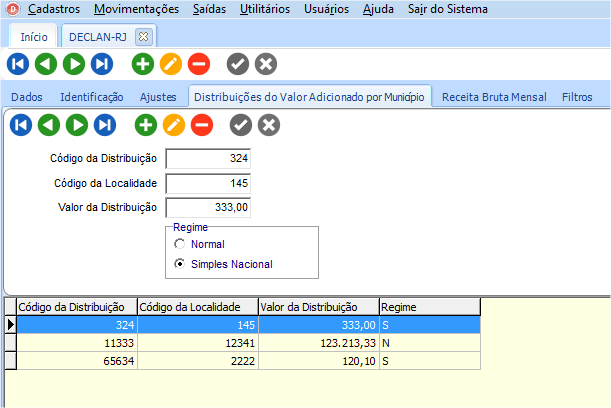Click Sair do Sistema menu
This screenshot has height=408, width=611.
448,9
